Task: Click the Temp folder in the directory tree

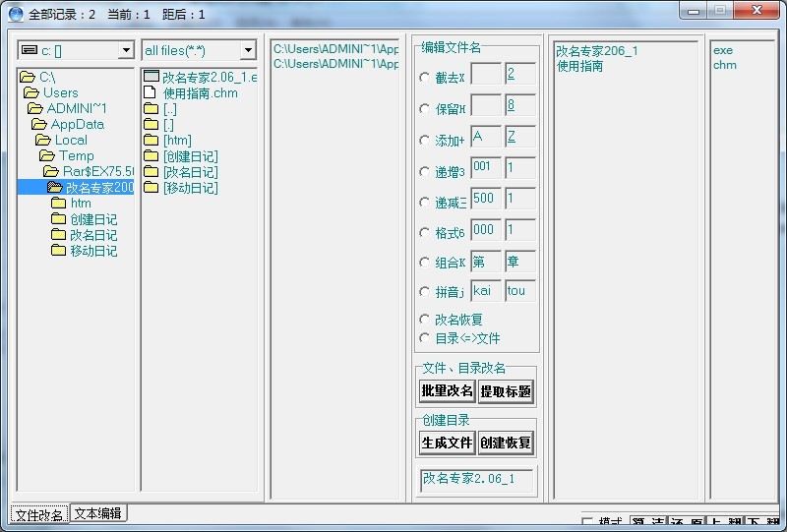Action: tap(75, 155)
